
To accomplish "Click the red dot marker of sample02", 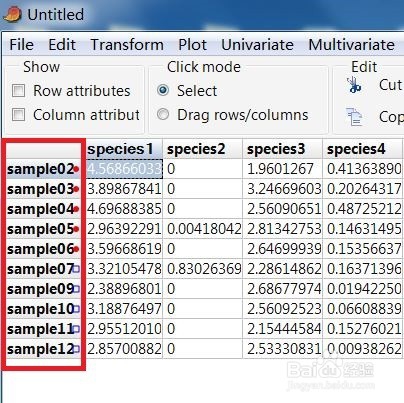I will tap(76, 169).
